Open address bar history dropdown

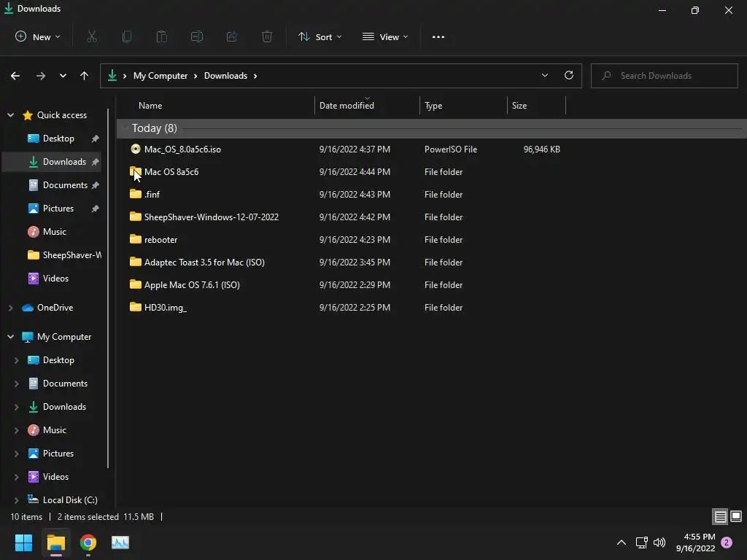coord(545,75)
